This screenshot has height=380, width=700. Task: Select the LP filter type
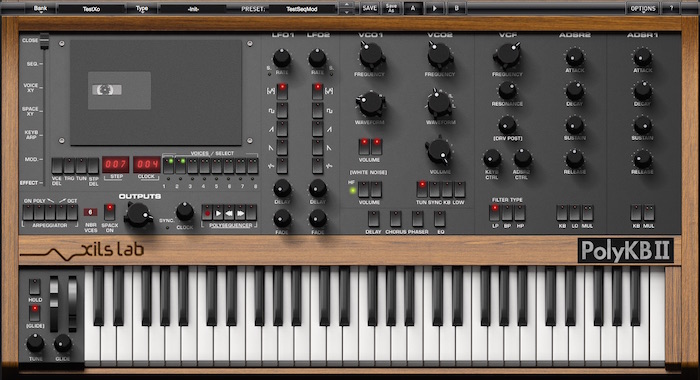(495, 213)
